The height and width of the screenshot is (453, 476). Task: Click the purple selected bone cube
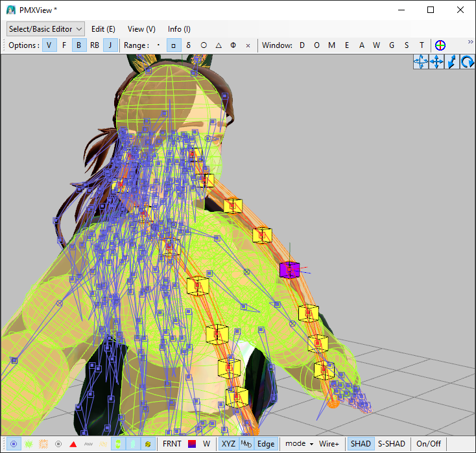(289, 270)
